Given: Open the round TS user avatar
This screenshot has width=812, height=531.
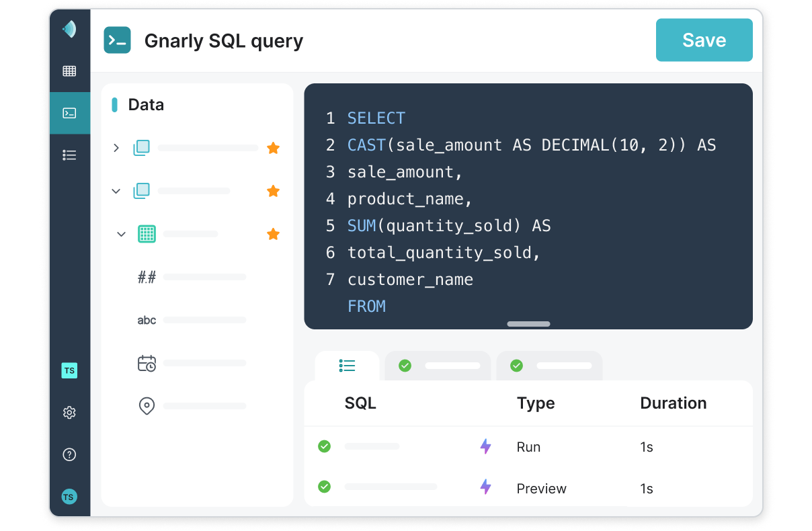Looking at the screenshot, I should [69, 497].
